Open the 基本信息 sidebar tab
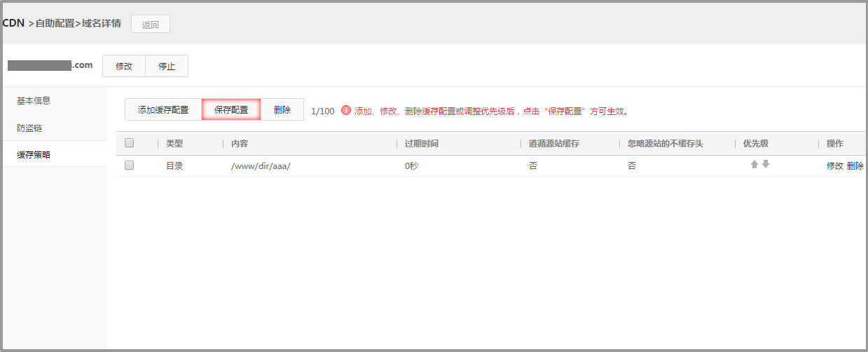This screenshot has width=868, height=352. pyautogui.click(x=34, y=100)
